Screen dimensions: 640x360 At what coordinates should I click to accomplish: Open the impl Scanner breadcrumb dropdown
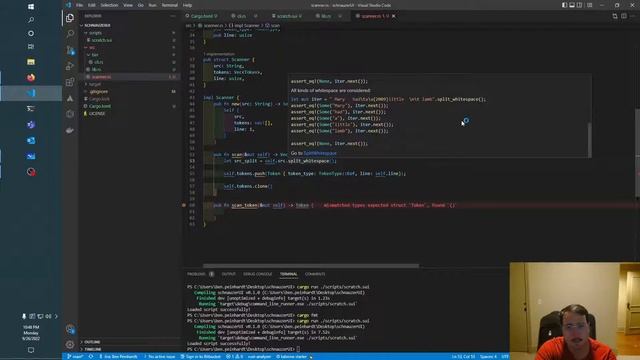click(245, 26)
